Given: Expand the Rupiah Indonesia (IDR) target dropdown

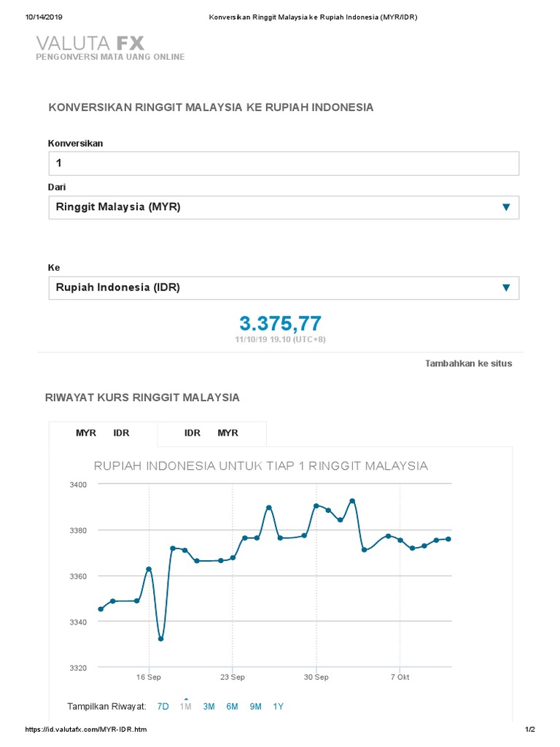Looking at the screenshot, I should point(284,287).
